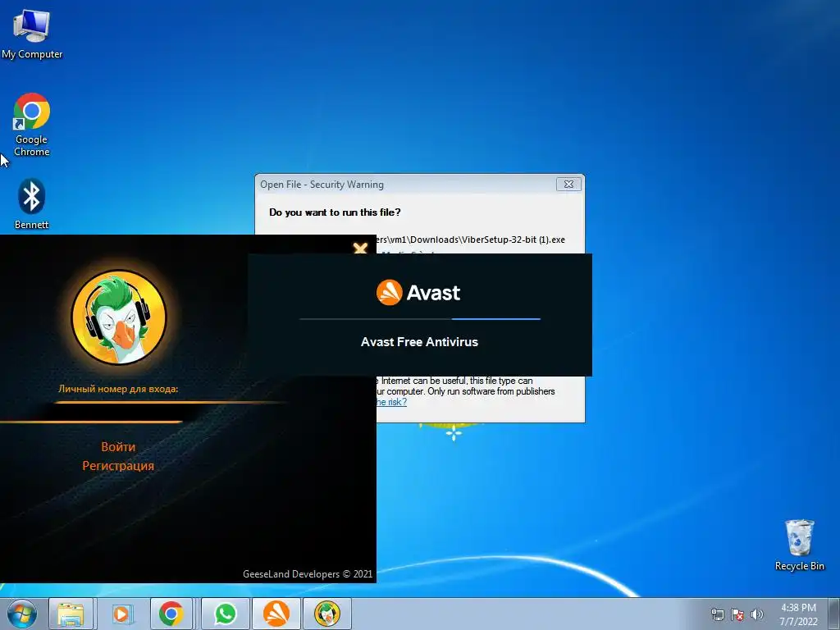Click the ViberSetup-32-bit (1).exe path text
This screenshot has width=840, height=630.
471,240
